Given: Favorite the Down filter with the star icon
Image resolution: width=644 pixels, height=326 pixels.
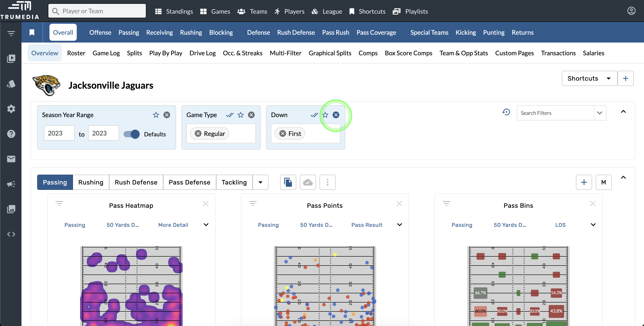Looking at the screenshot, I should 325,115.
